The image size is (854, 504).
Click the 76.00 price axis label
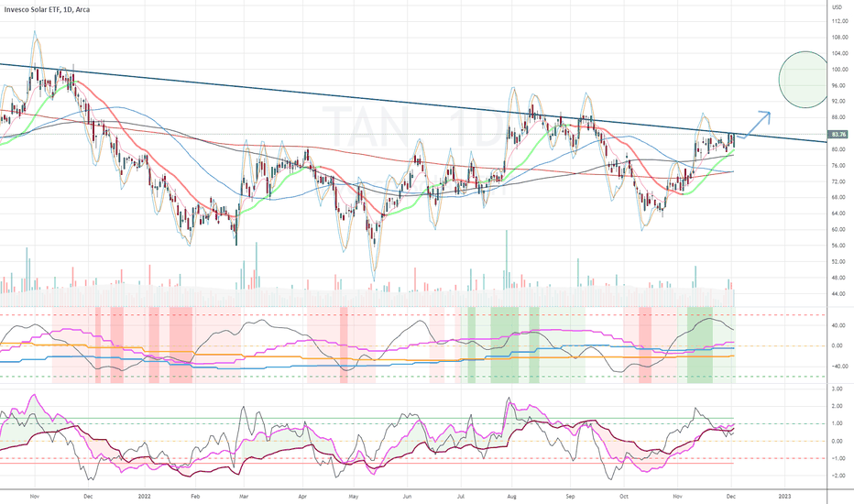click(x=838, y=166)
